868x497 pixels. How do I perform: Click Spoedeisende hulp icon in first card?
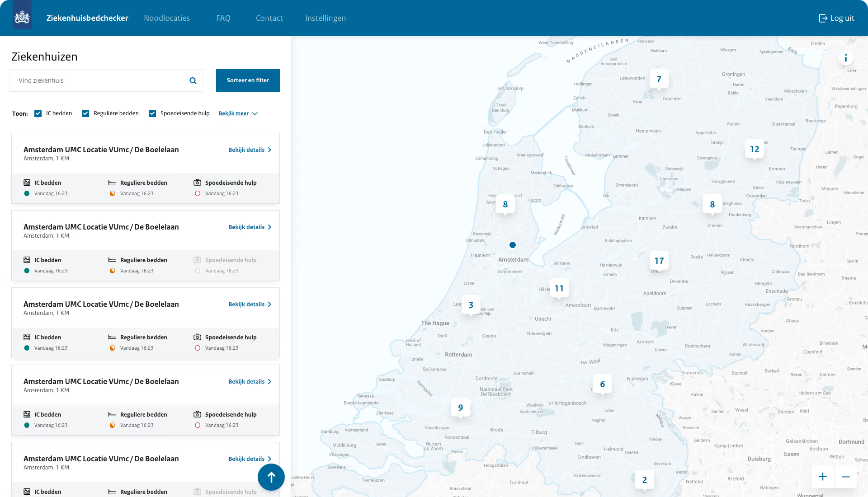(198, 183)
